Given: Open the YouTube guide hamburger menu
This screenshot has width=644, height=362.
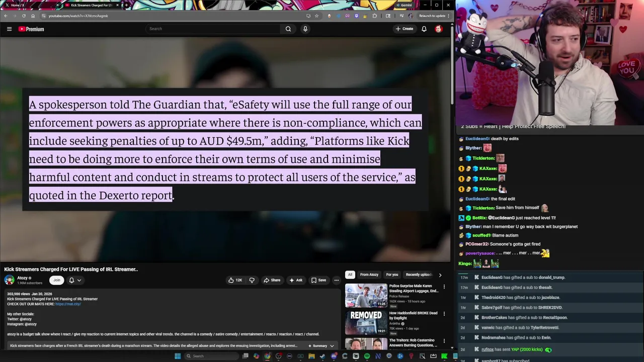Looking at the screenshot, I should (x=9, y=29).
